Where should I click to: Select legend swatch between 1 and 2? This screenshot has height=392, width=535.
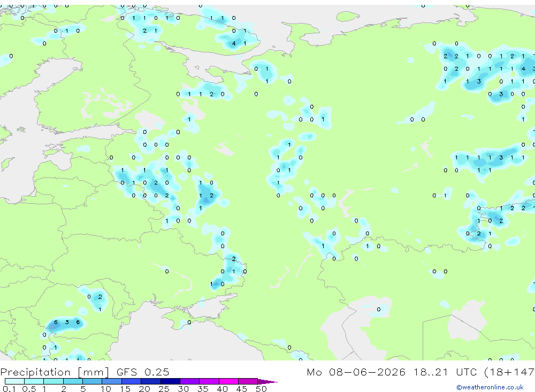[x=53, y=381]
